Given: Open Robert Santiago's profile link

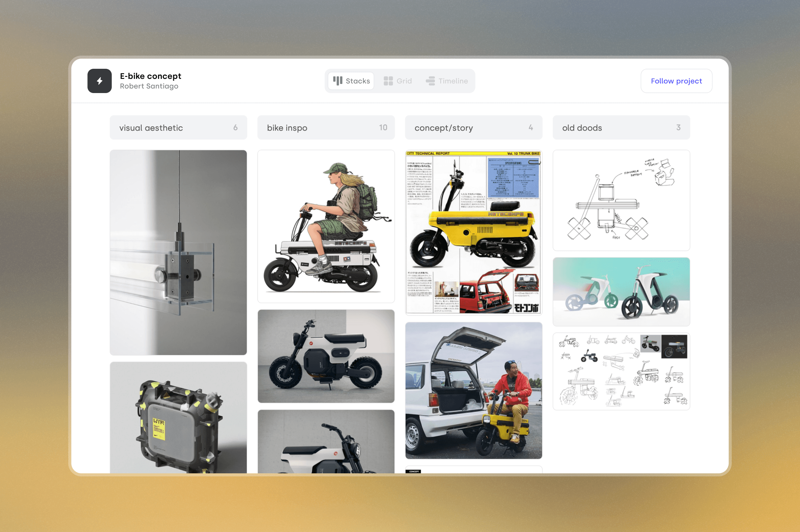Looking at the screenshot, I should point(149,86).
